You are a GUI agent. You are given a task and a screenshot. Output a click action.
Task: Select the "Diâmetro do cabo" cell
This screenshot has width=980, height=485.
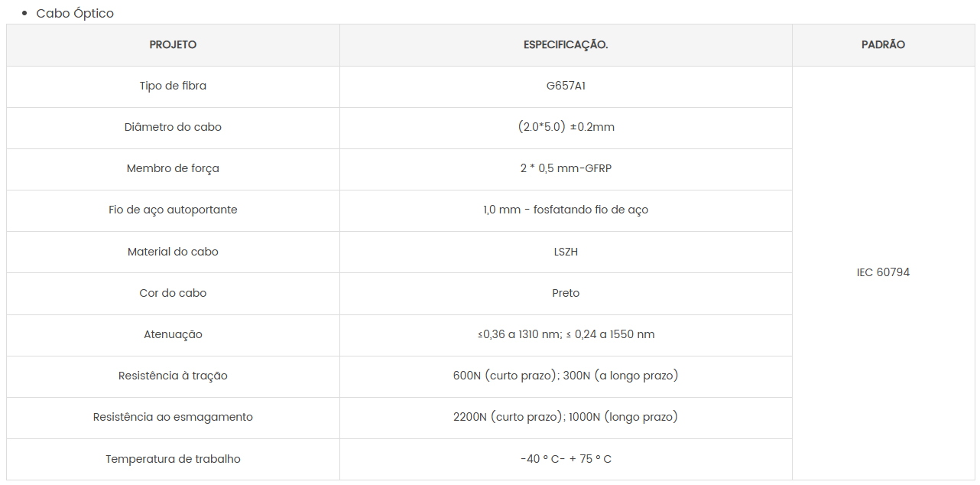pos(173,128)
